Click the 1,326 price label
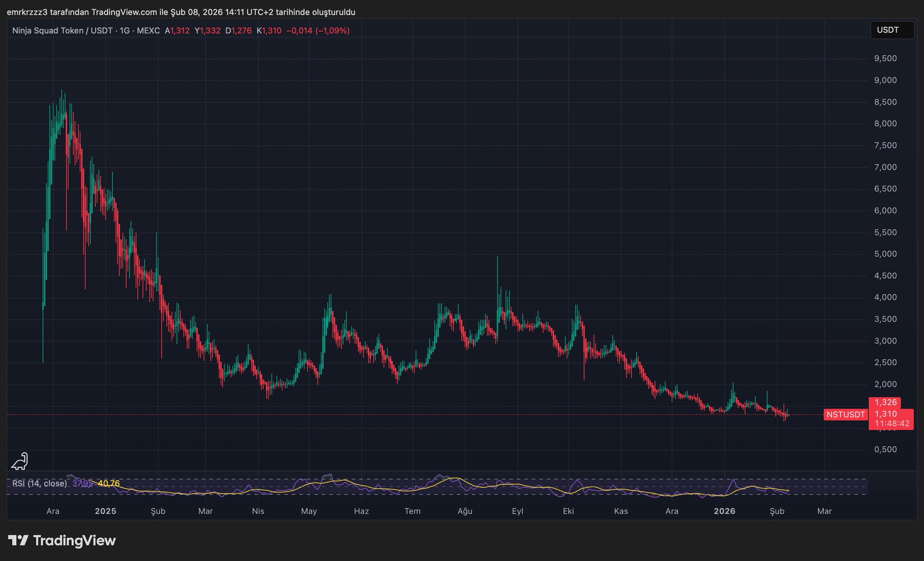924x561 pixels. point(885,402)
